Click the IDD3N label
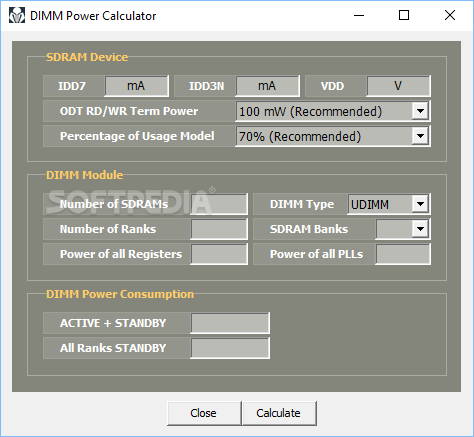The image size is (474, 437). (207, 86)
